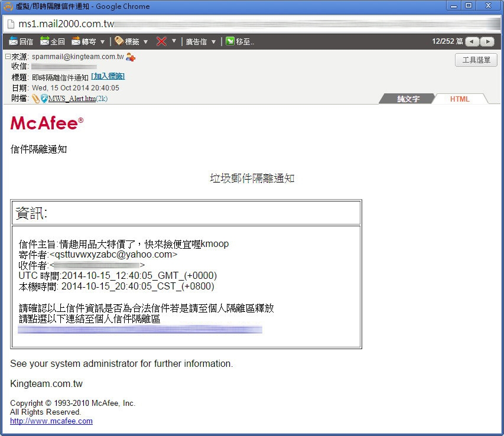Image resolution: width=504 pixels, height=436 pixels.
Task: Maximize the Chrome window
Action: 469,6
